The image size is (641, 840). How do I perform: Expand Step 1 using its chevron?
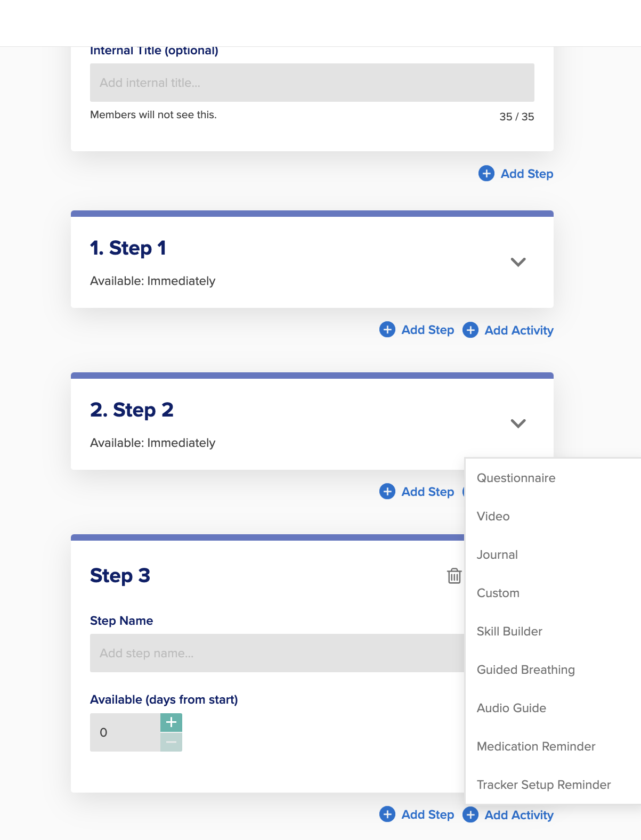(518, 262)
